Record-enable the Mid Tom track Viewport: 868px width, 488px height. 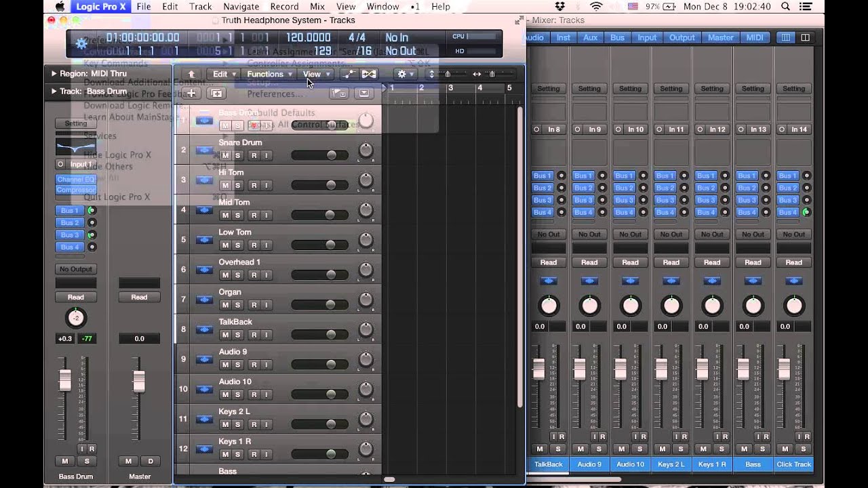pos(254,215)
